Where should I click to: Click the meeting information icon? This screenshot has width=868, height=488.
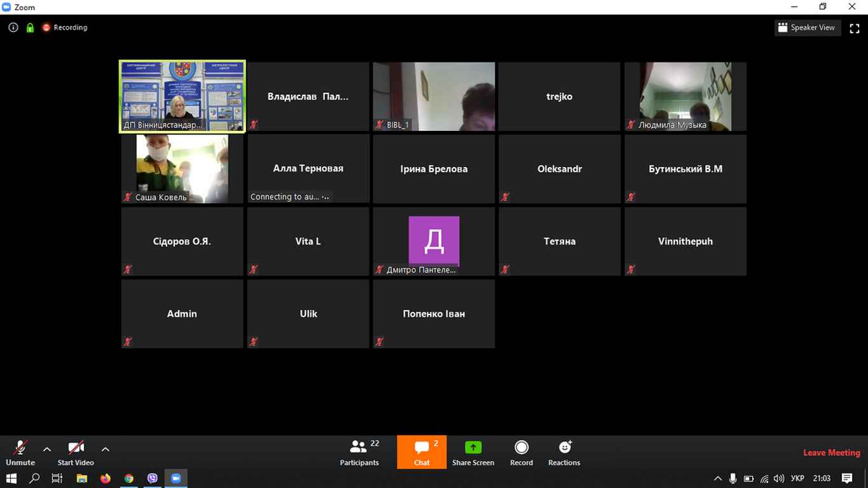13,27
